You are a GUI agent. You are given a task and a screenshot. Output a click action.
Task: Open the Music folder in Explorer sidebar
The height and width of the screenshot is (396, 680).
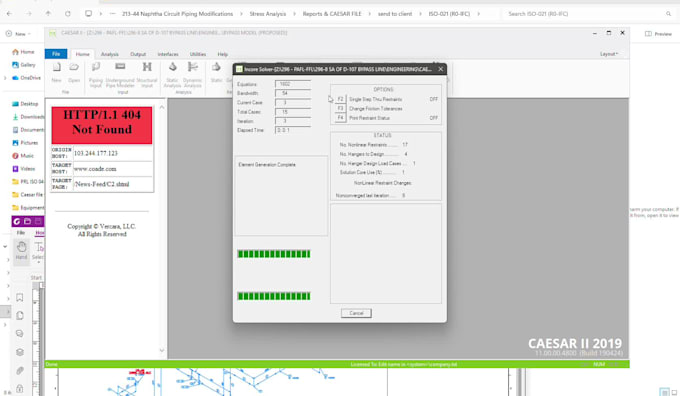pyautogui.click(x=23, y=156)
